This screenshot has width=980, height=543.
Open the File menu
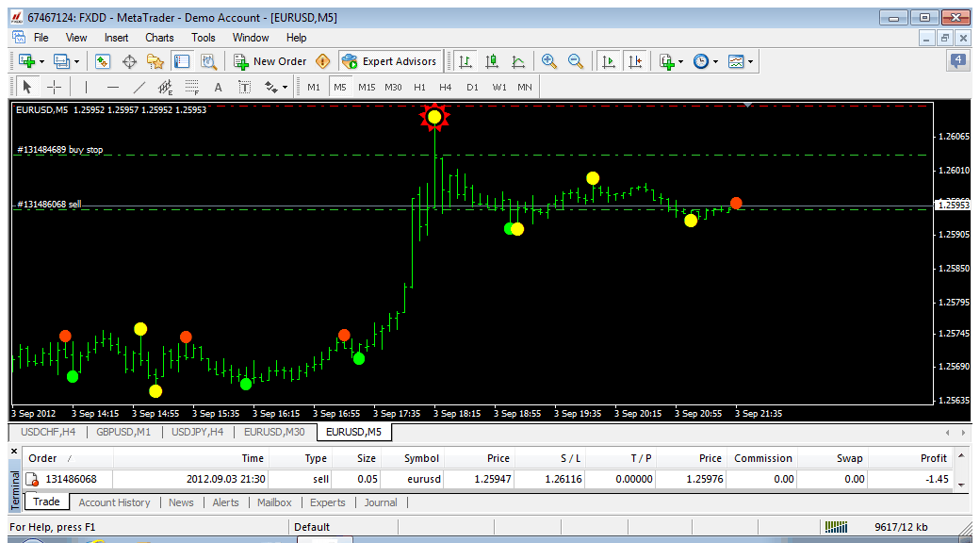(41, 38)
